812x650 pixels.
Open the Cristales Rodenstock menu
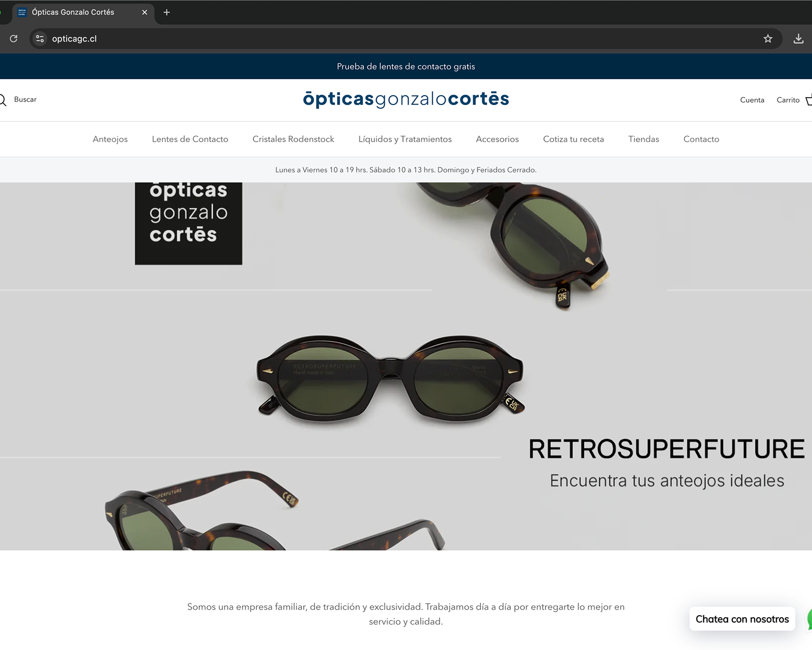293,139
